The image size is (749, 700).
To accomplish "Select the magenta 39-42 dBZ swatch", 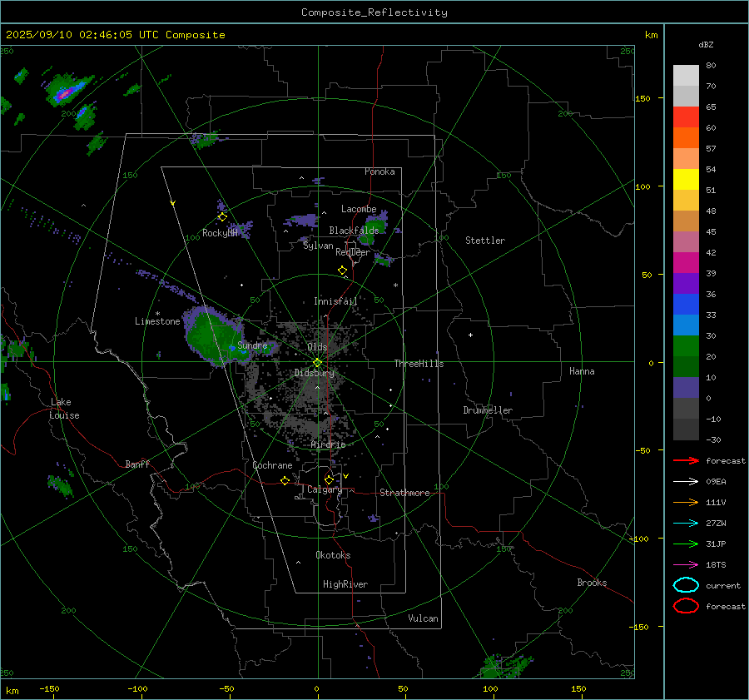I will pos(686,263).
